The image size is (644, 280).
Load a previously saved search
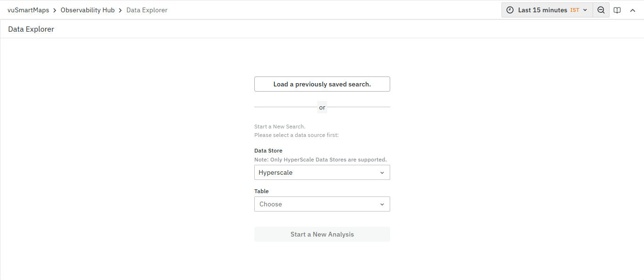tap(322, 84)
